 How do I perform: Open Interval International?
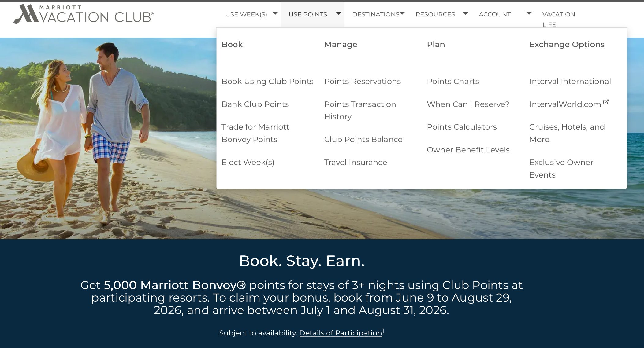pyautogui.click(x=570, y=81)
